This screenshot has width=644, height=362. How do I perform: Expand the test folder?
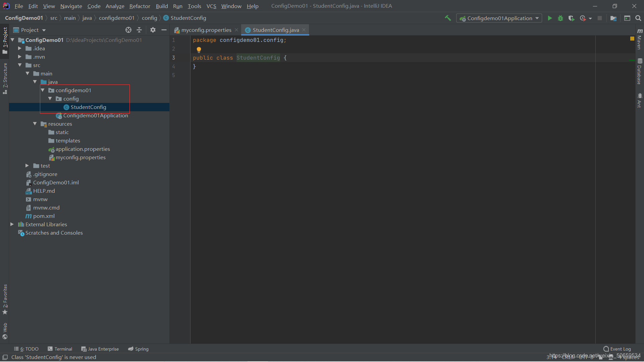pyautogui.click(x=27, y=166)
